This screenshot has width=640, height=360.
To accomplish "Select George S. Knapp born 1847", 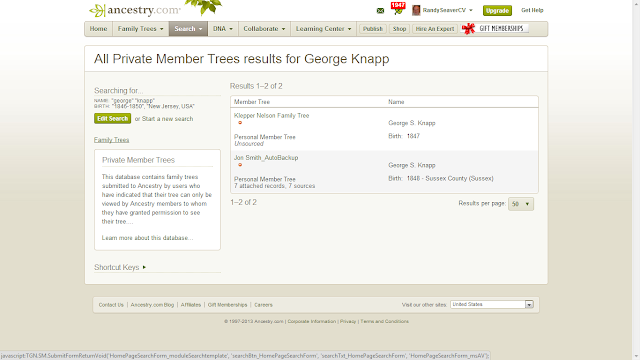I will pyautogui.click(x=411, y=123).
